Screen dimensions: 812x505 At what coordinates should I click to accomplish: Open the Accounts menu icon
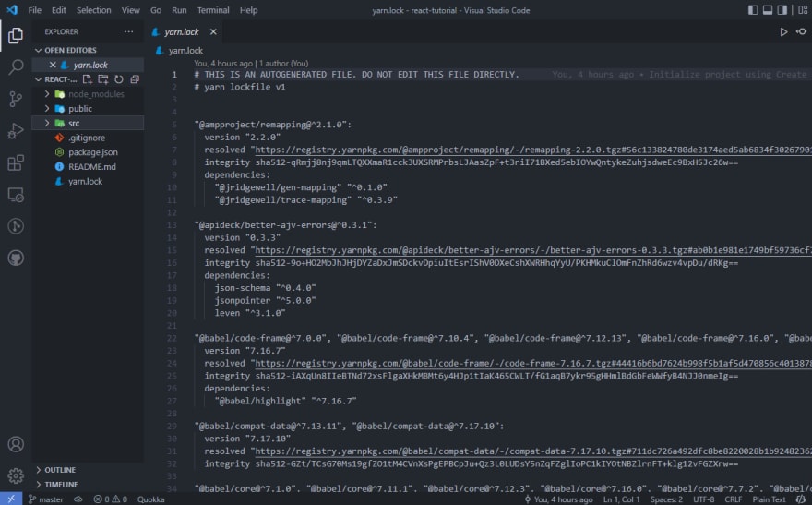pyautogui.click(x=16, y=444)
